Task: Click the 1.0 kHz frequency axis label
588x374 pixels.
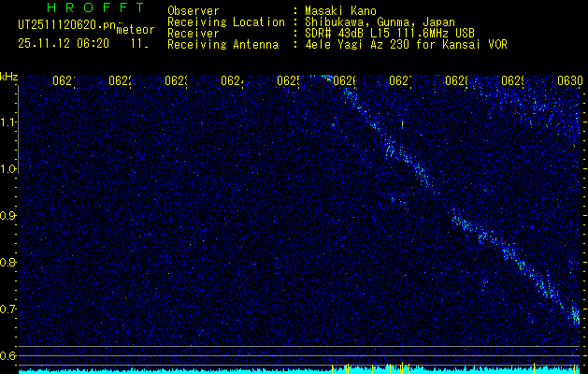Action: point(8,169)
